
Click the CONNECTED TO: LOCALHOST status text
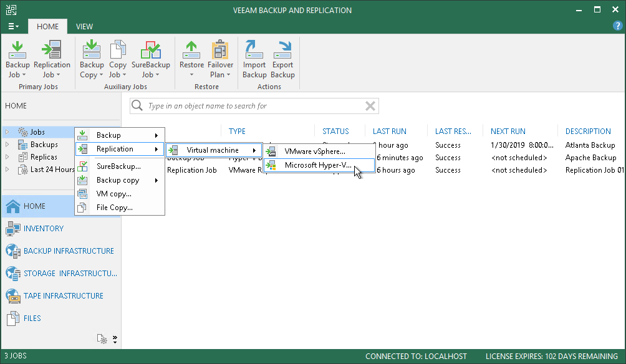[x=416, y=356]
